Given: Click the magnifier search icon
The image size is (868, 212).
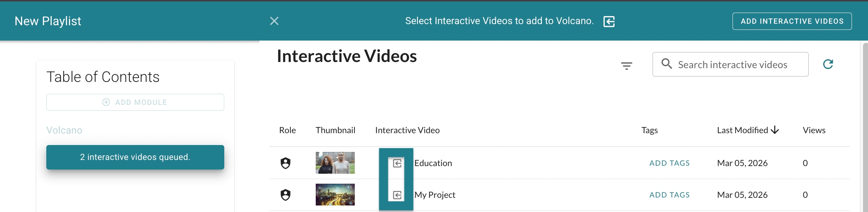Looking at the screenshot, I should tap(667, 64).
